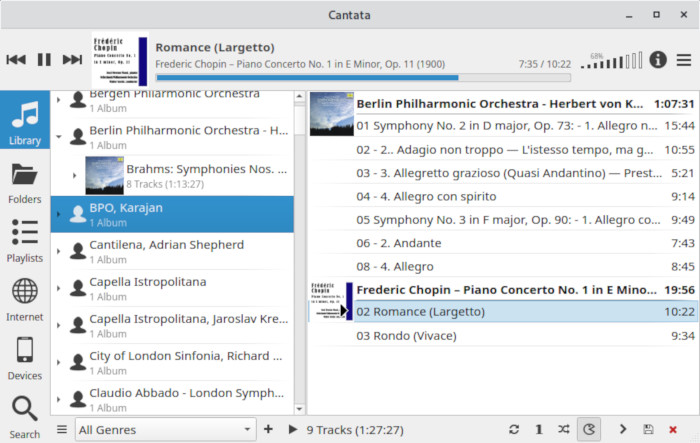Open the song information panel

(x=658, y=59)
